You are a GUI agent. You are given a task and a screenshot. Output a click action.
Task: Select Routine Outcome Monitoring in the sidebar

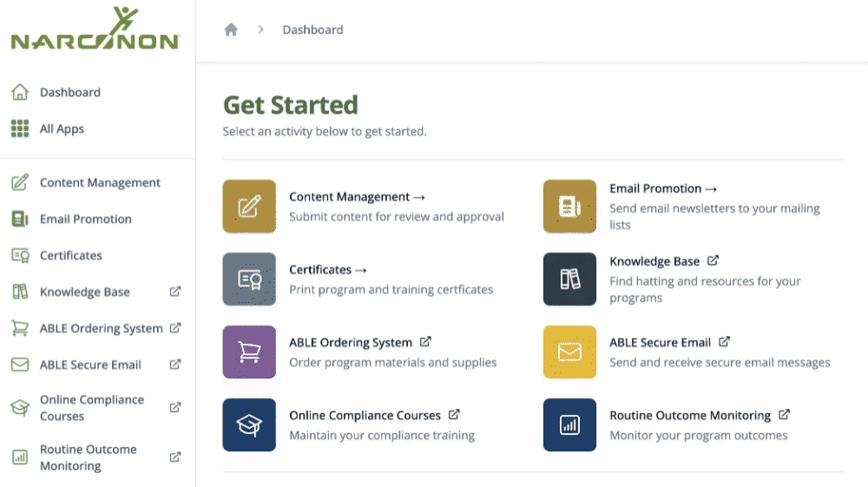pos(89,457)
